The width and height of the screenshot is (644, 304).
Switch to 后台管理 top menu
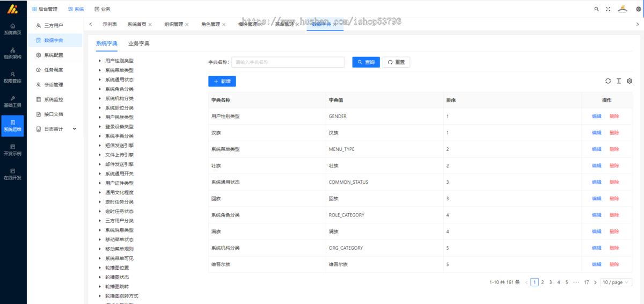(45, 9)
